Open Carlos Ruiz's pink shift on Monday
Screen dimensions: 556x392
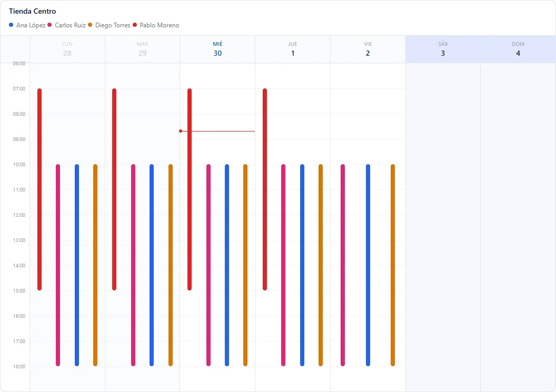58,265
